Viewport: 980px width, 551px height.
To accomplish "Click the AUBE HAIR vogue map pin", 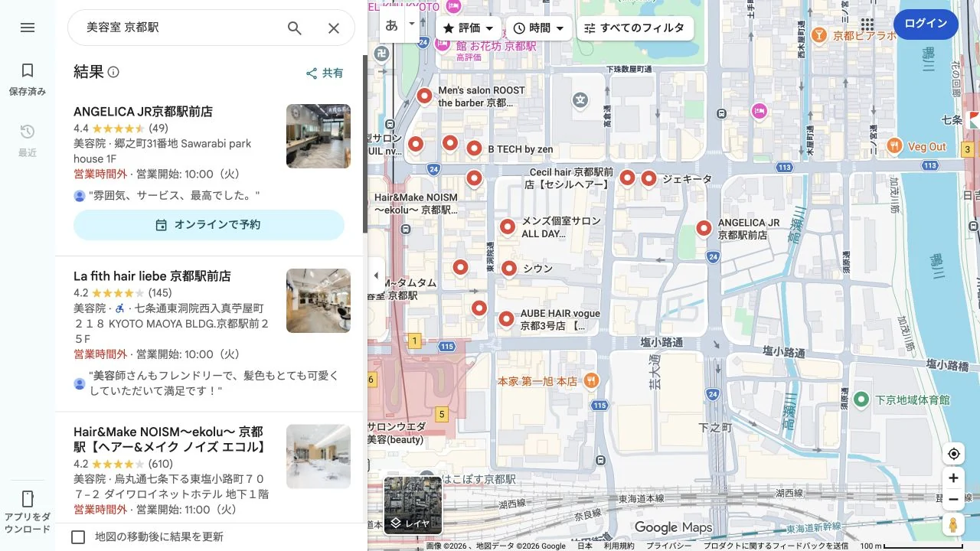I will pyautogui.click(x=506, y=319).
